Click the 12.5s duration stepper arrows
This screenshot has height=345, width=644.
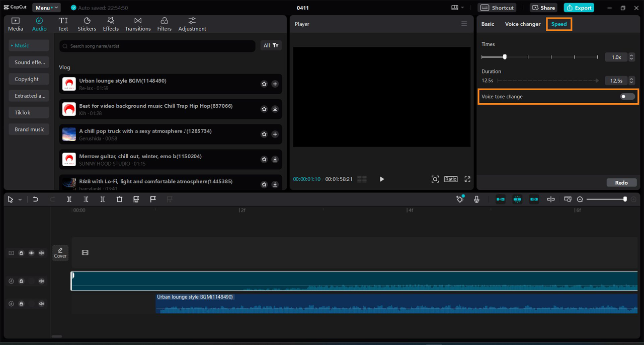tap(631, 81)
